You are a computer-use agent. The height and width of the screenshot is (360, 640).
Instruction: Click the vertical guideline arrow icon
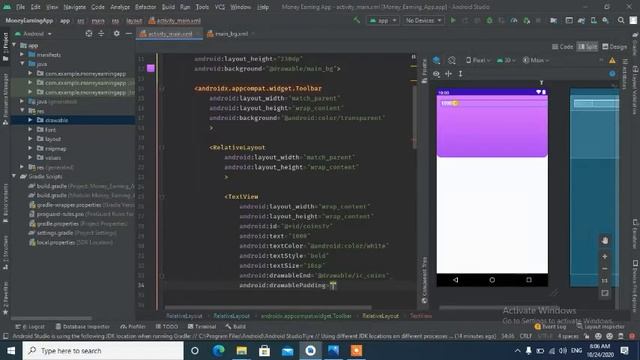[x=460, y=74]
